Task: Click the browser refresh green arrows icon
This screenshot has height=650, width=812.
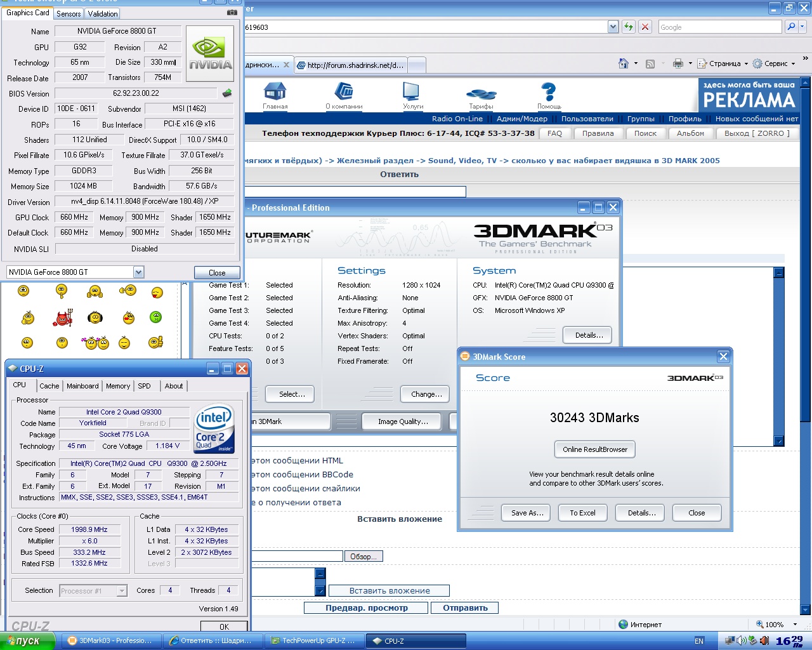Action: pos(628,27)
